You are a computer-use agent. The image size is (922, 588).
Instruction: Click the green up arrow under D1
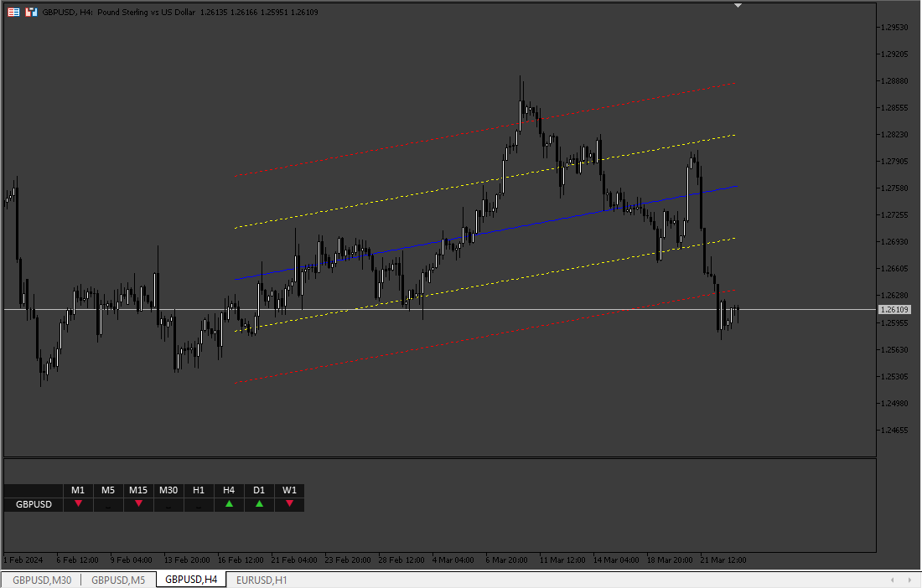click(x=259, y=503)
